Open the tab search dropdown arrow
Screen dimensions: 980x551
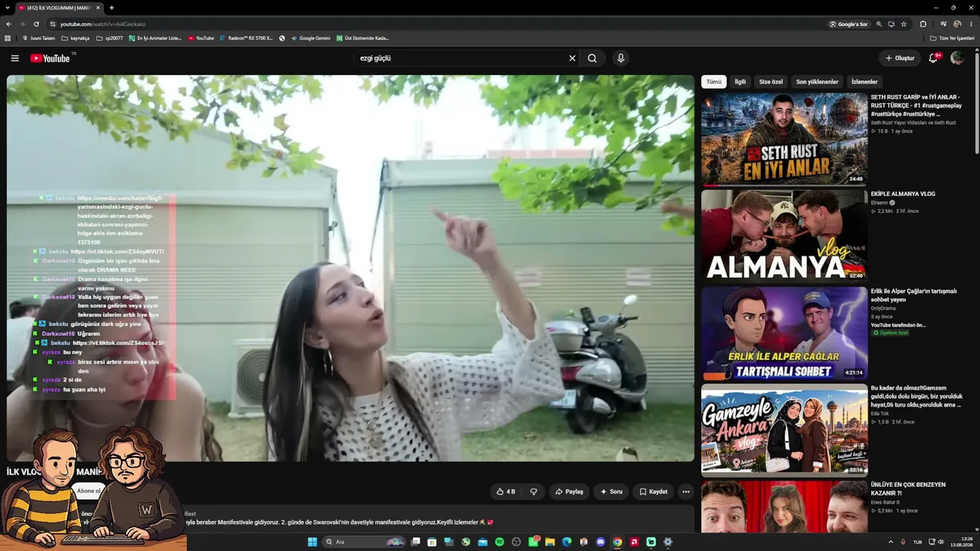8,8
